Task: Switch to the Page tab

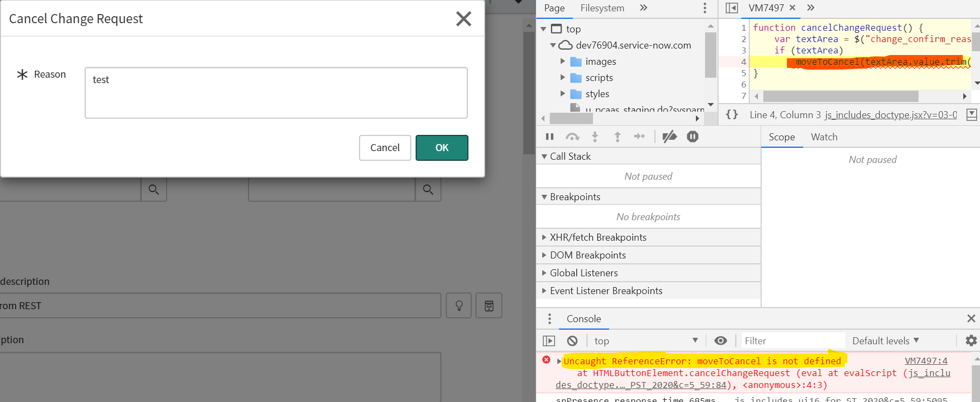Action: click(x=554, y=8)
